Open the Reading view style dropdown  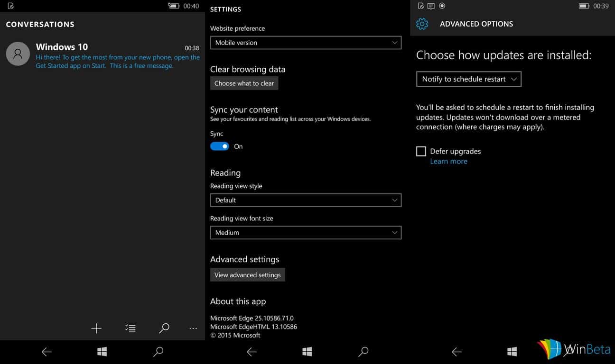[x=306, y=200]
